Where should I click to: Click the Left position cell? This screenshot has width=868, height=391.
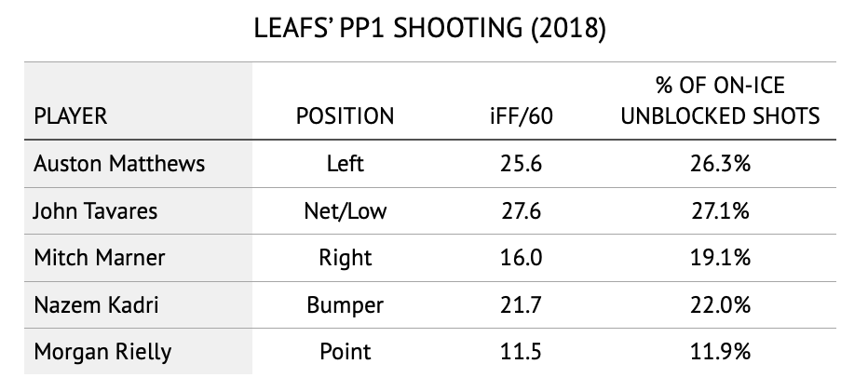point(345,164)
